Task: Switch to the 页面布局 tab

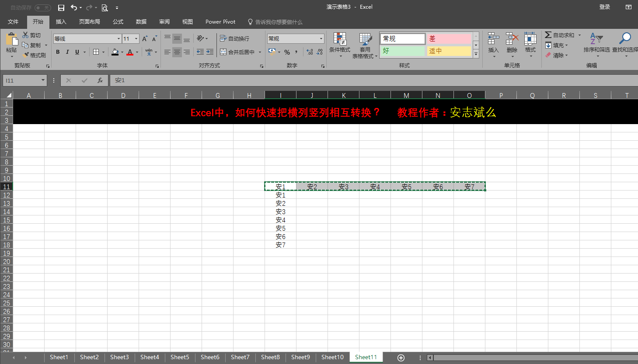Action: [89, 21]
